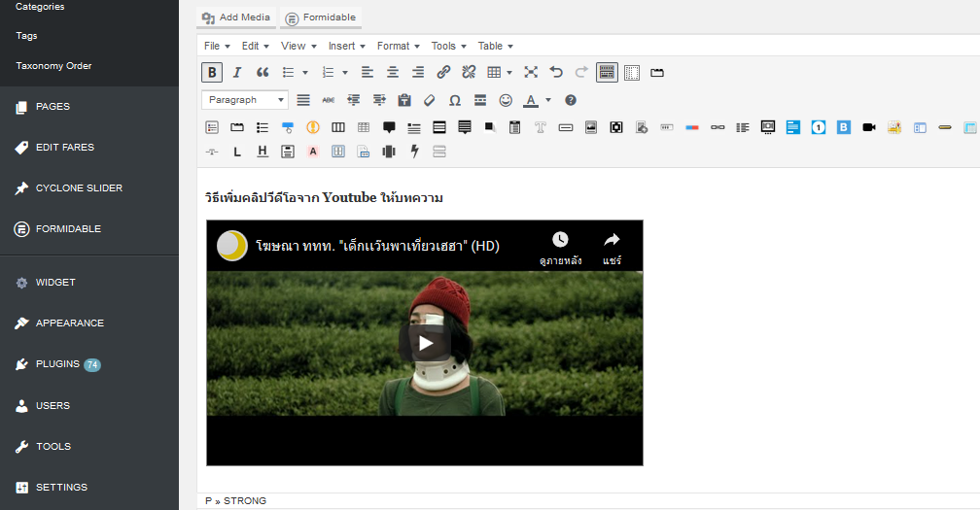Switch to fullscreen distraction-free mode
This screenshot has height=510, width=980.
click(531, 73)
